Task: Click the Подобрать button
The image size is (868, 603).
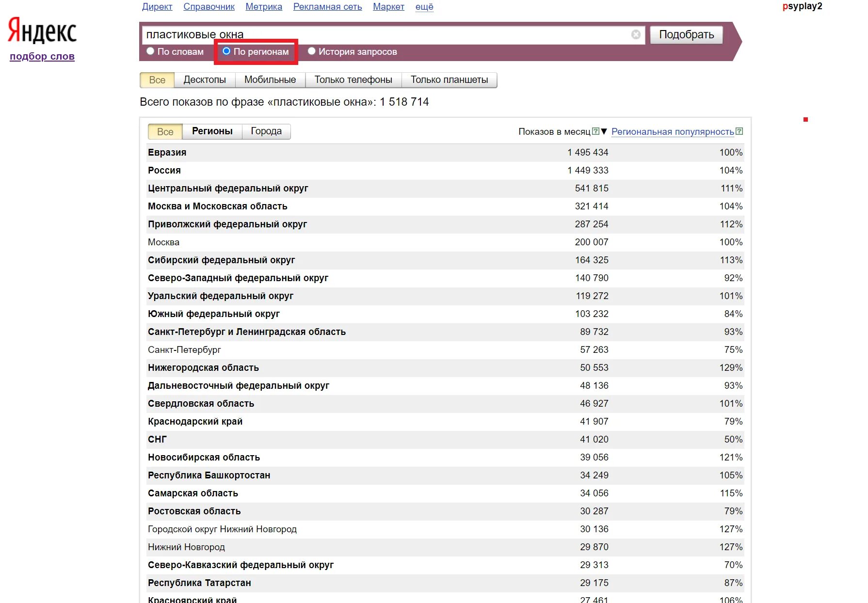Action: 686,34
